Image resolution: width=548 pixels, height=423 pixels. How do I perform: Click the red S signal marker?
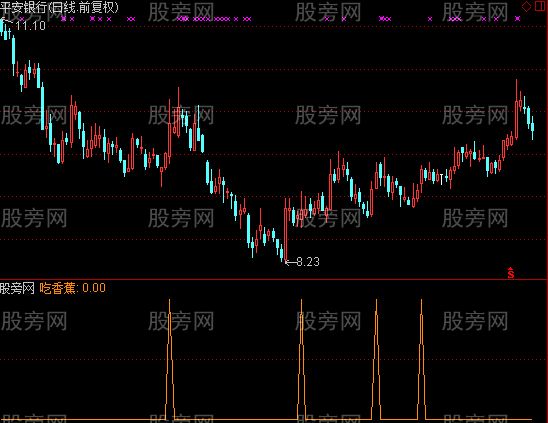click(x=511, y=273)
